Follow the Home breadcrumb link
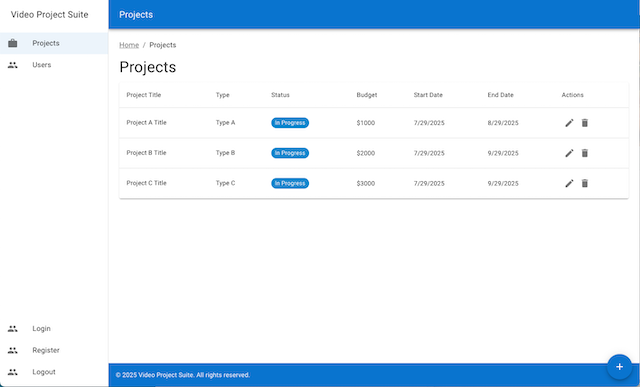The height and width of the screenshot is (387, 640). click(129, 45)
